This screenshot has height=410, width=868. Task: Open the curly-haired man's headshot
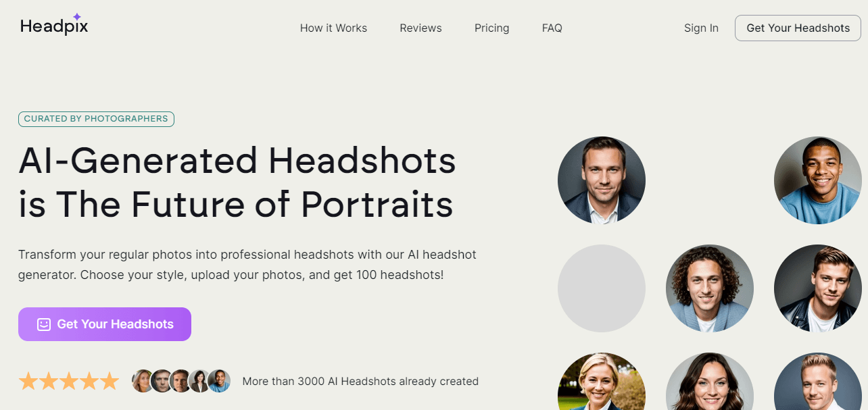point(710,288)
